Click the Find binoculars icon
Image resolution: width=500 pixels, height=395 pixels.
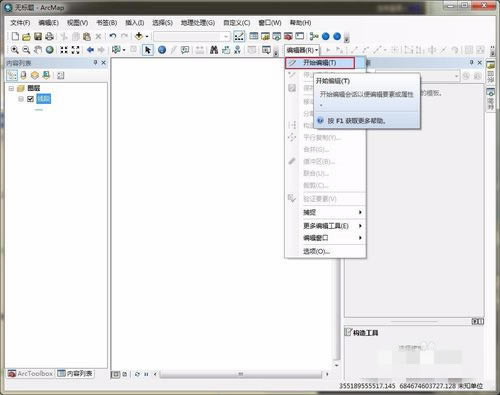[214, 50]
